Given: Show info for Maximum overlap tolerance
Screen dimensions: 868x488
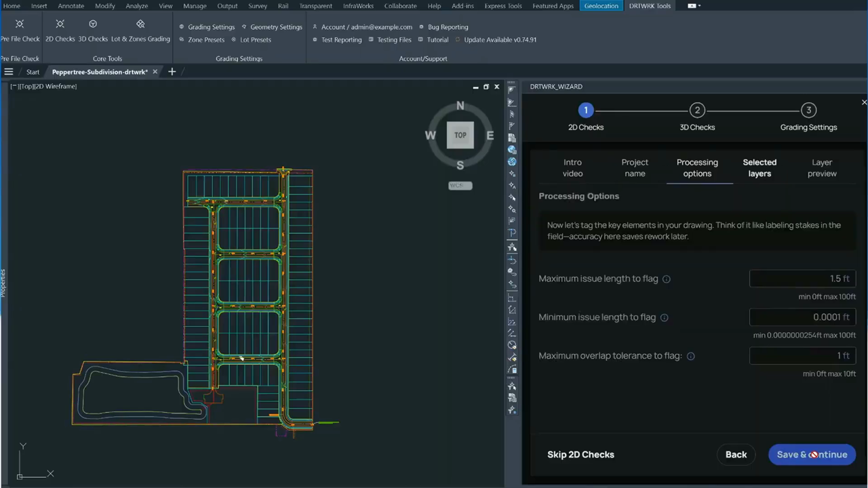Looking at the screenshot, I should [x=691, y=357].
